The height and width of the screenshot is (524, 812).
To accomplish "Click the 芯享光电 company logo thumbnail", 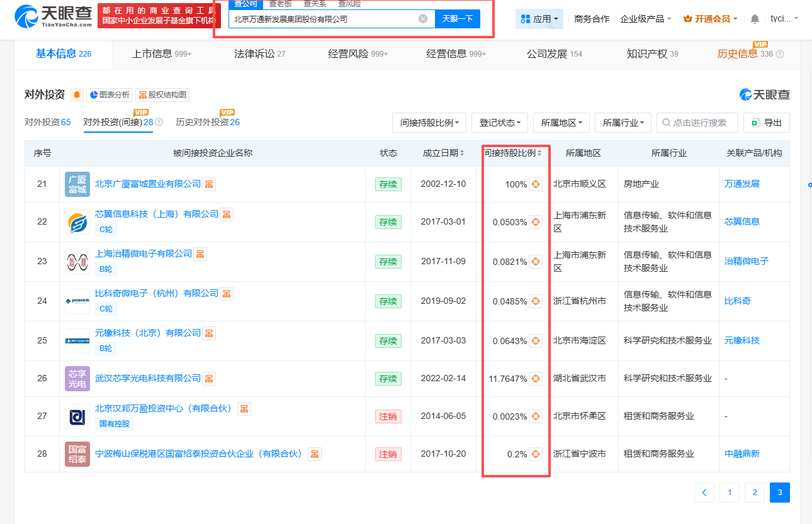I will (77, 379).
